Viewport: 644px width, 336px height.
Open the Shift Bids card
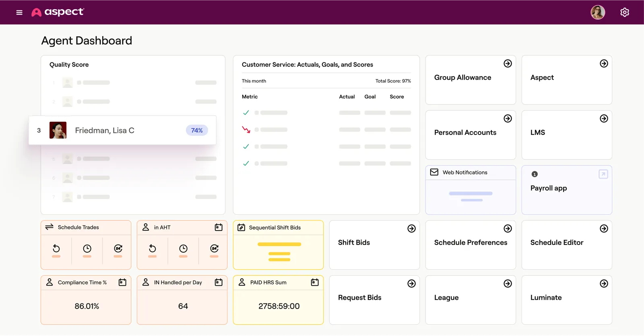point(374,245)
